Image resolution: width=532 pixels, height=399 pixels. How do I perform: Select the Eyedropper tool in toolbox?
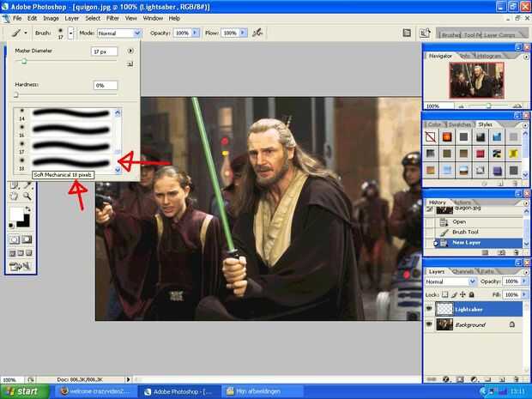coord(27,185)
